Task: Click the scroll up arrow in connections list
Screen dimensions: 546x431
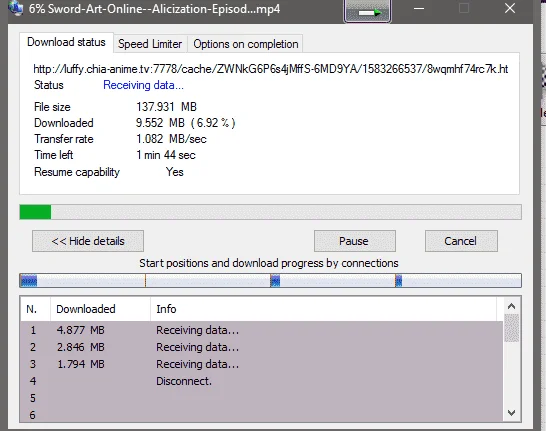Action: (511, 306)
